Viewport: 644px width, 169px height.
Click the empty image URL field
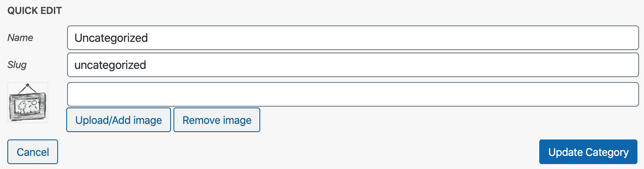(x=353, y=94)
